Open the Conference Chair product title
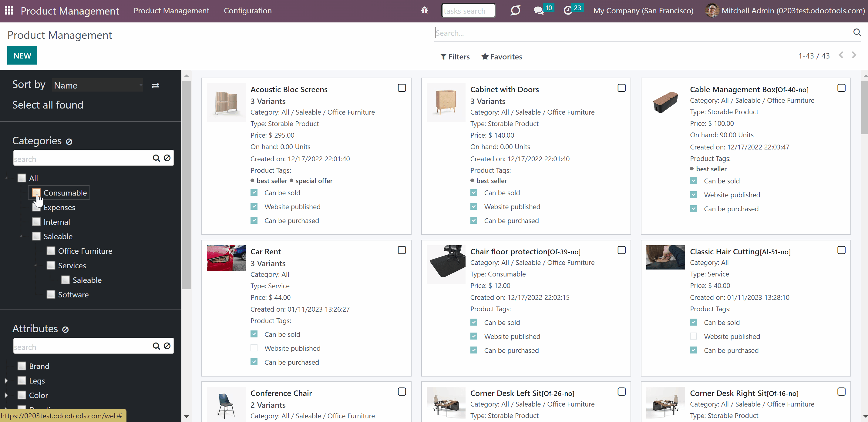868x422 pixels. 281,393
